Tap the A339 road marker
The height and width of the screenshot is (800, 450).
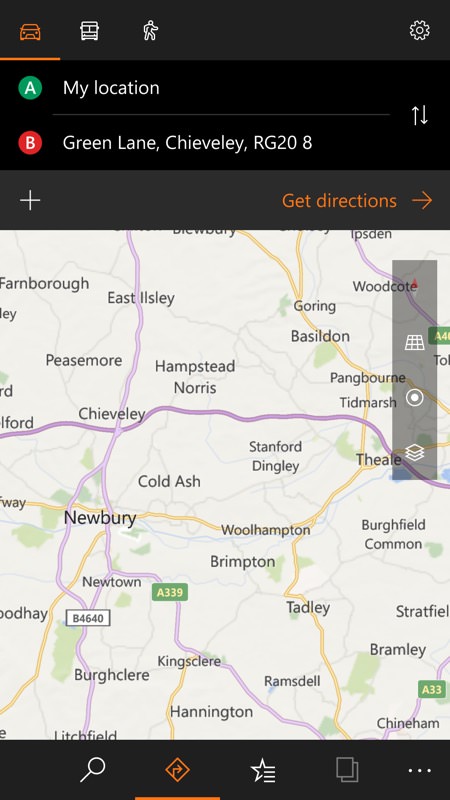(x=170, y=592)
